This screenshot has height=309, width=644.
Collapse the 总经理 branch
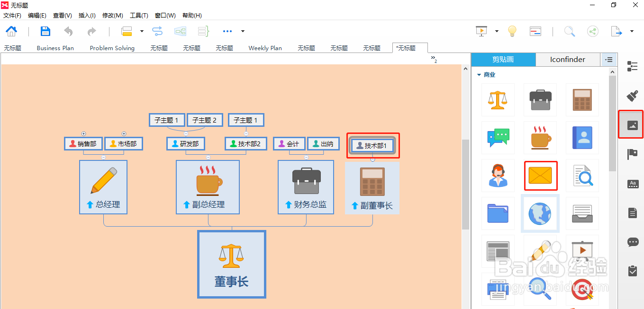pyautogui.click(x=104, y=158)
